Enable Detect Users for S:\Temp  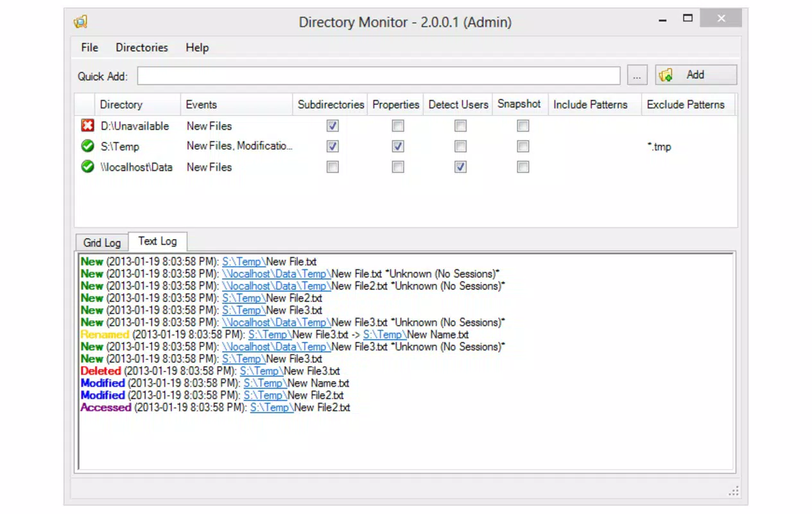pyautogui.click(x=460, y=146)
